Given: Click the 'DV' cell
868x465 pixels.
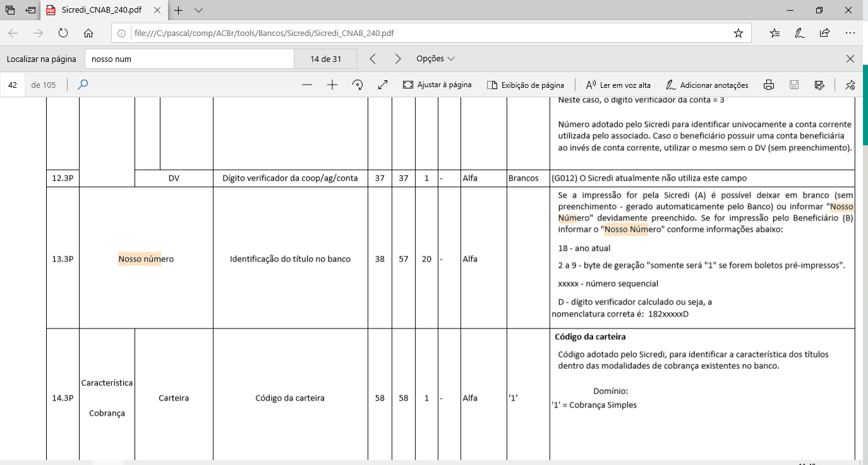Looking at the screenshot, I should click(x=174, y=178).
